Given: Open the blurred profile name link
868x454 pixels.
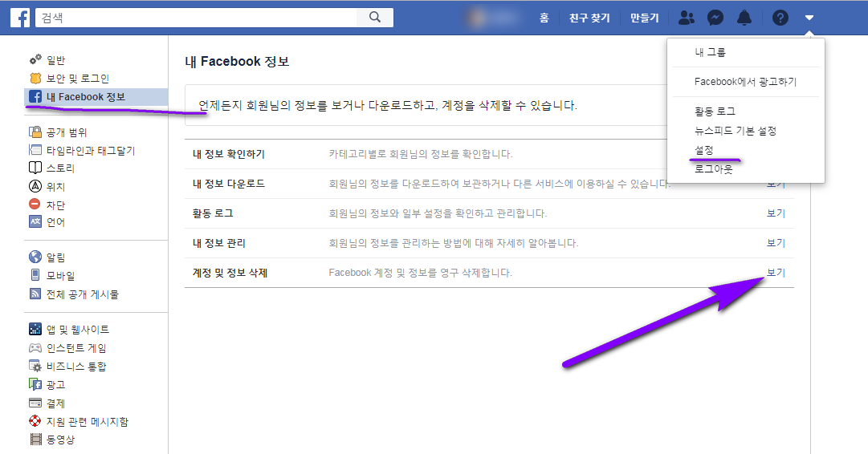Looking at the screenshot, I should 495,18.
